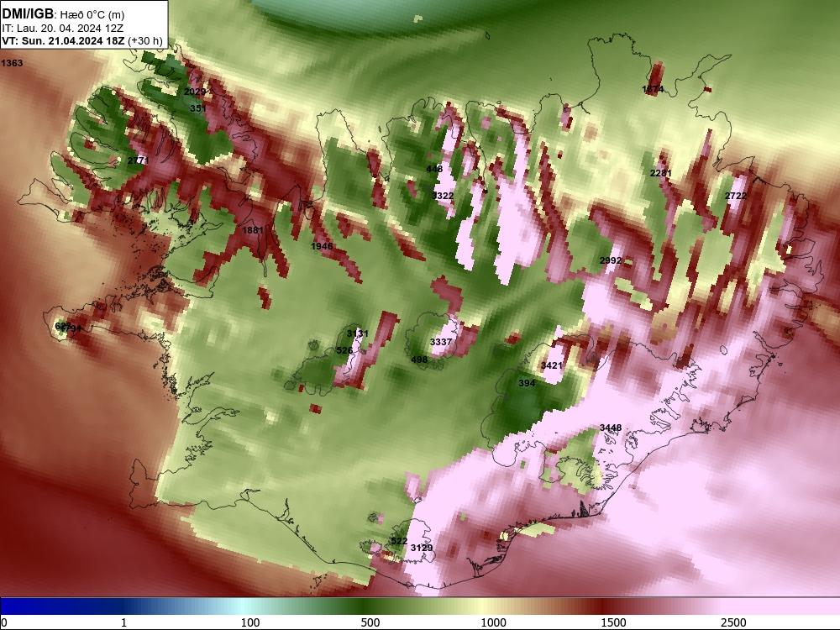Click the 1881 value on the map

tap(253, 230)
